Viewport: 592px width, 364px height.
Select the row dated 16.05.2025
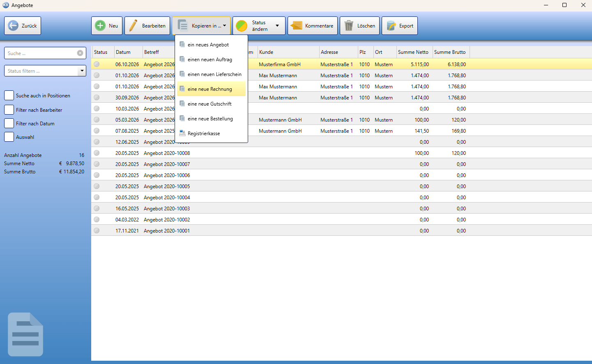pyautogui.click(x=341, y=208)
